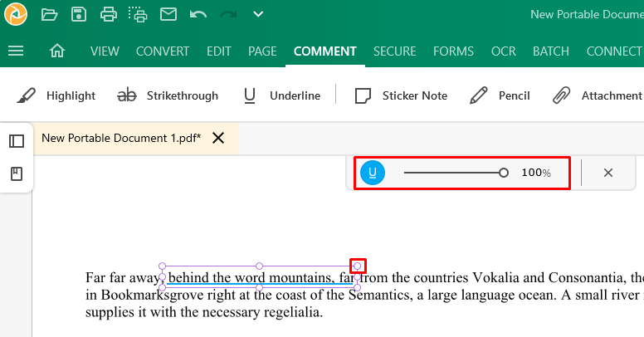Switch to the EDIT tab

(x=219, y=51)
